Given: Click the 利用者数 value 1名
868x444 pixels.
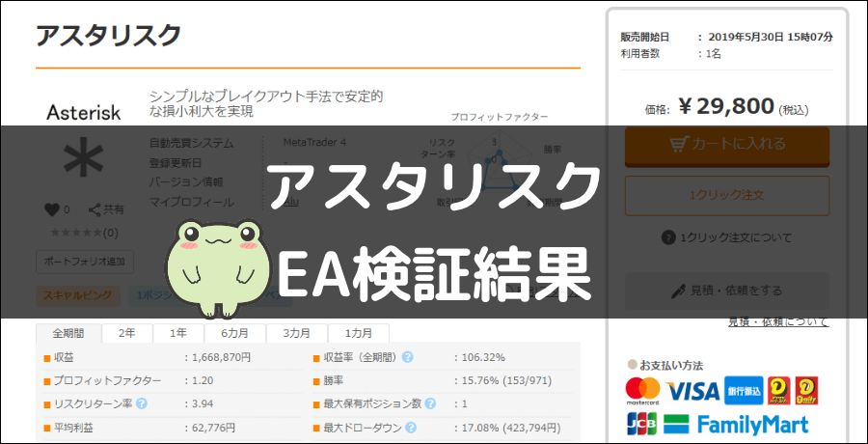Looking at the screenshot, I should tap(714, 54).
